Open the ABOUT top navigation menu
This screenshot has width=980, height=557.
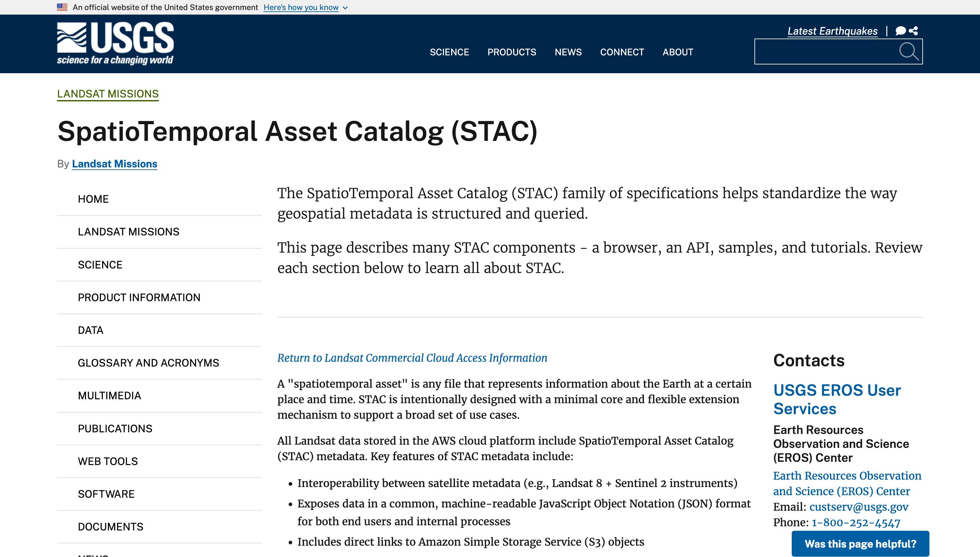(x=678, y=52)
